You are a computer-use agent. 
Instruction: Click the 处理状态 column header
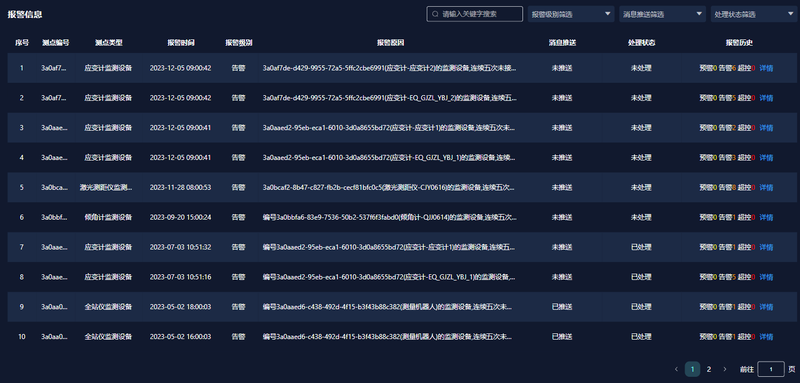click(641, 43)
